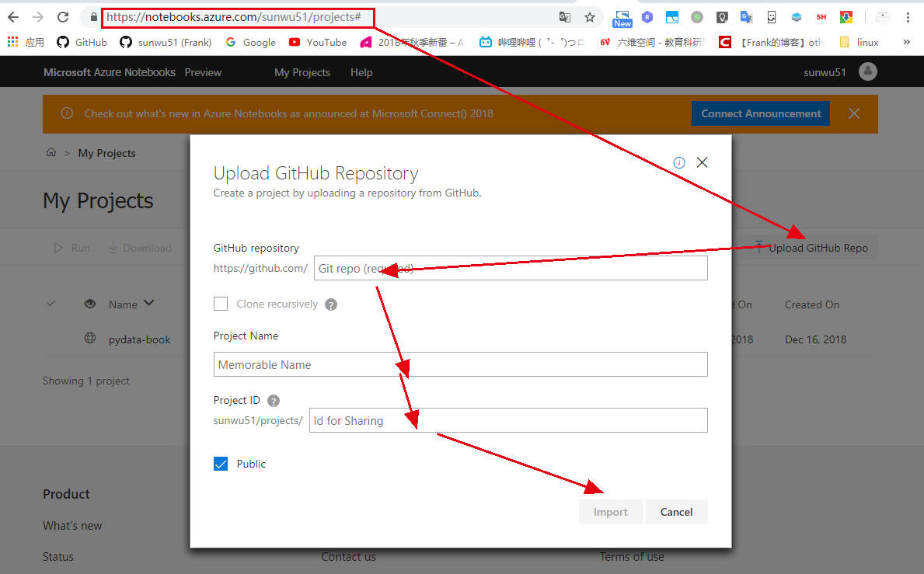
Task: Click the Contact us footer link
Action: point(348,557)
